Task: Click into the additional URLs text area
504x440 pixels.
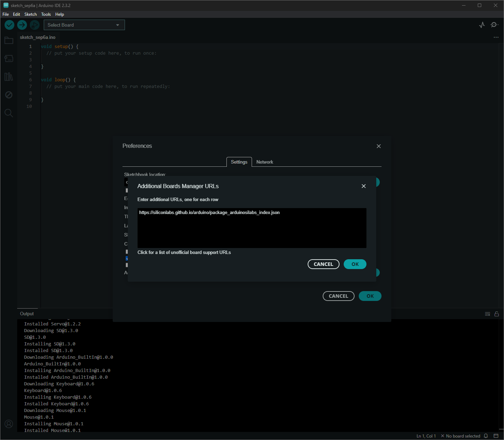Action: pos(252,228)
